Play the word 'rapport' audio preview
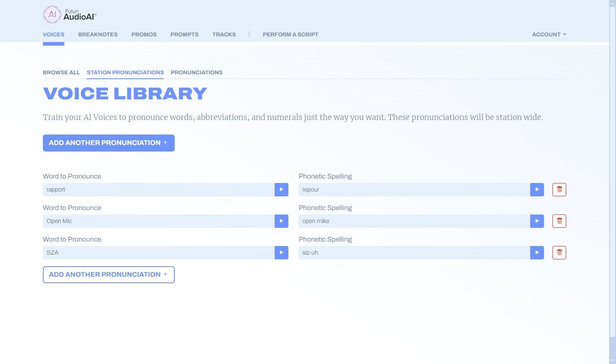The image size is (616, 364). tap(281, 189)
